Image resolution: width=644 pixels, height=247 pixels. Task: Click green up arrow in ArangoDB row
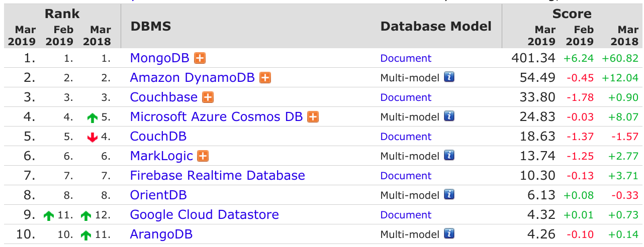click(x=86, y=235)
